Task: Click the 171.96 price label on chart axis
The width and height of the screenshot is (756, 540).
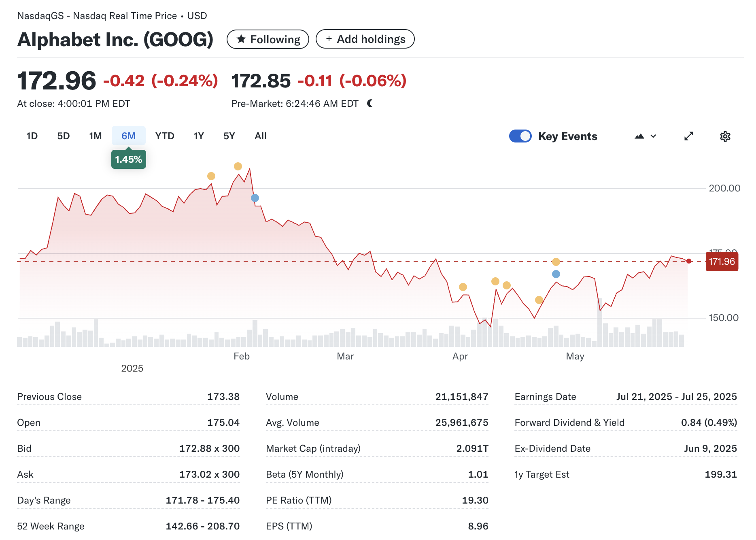Action: tap(722, 261)
